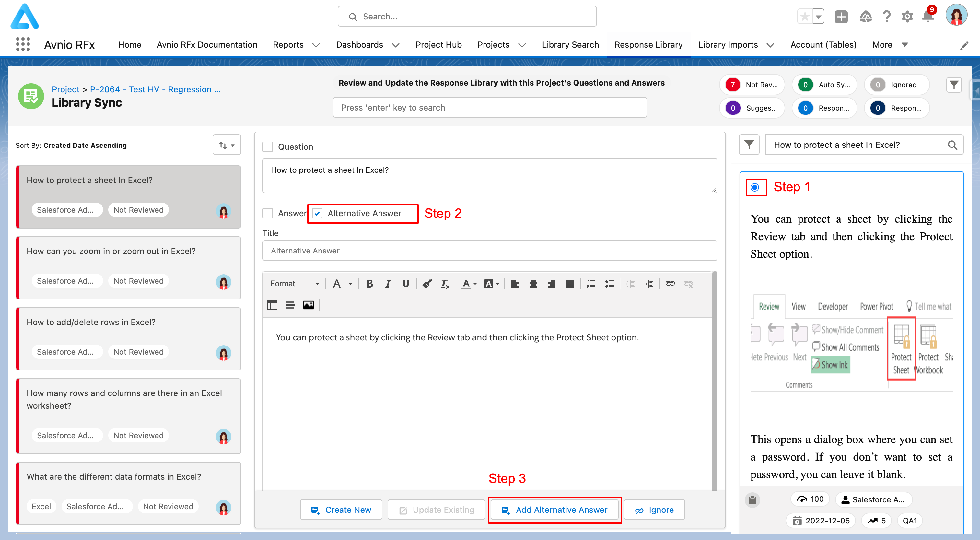The height and width of the screenshot is (540, 980).
Task: Click the Create New button
Action: (341, 510)
